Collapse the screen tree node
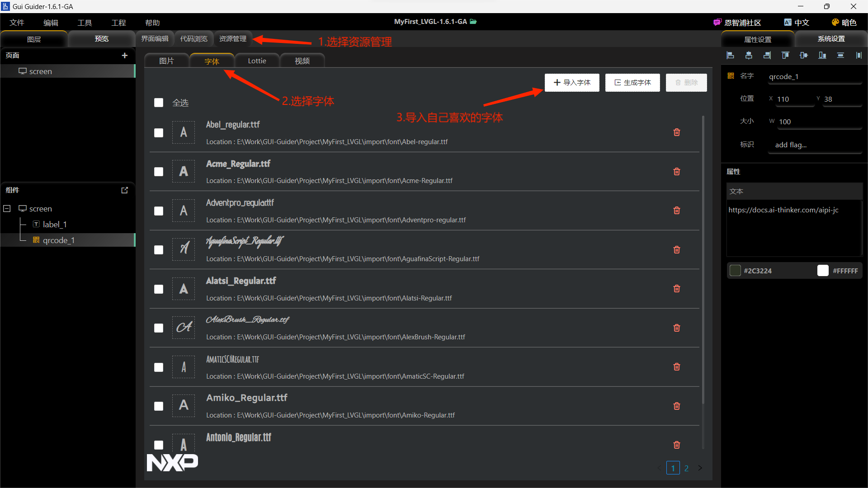 [x=7, y=209]
